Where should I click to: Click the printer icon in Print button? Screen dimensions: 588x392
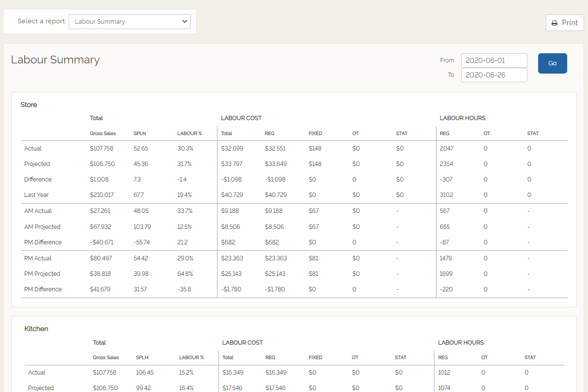click(555, 23)
